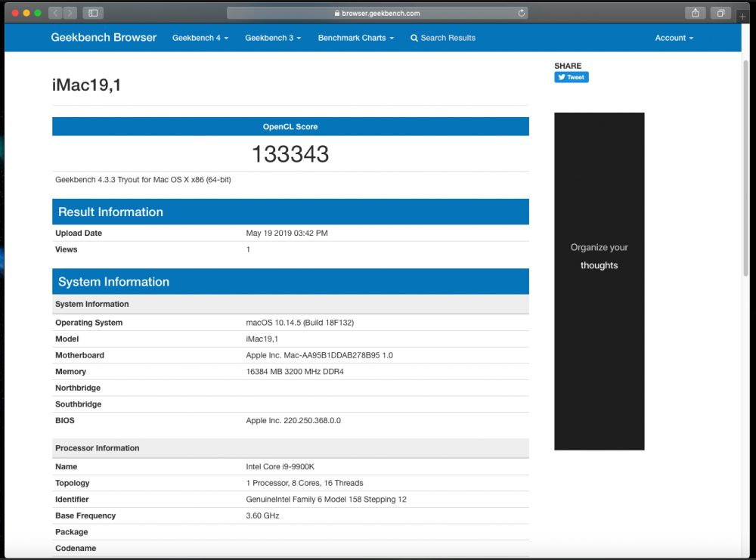
Task: Click the SHARE heading
Action: click(x=568, y=66)
